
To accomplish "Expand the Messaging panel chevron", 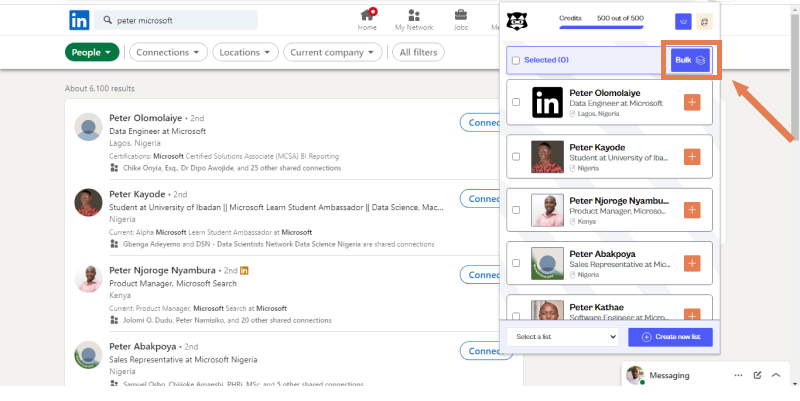I will pos(776,375).
